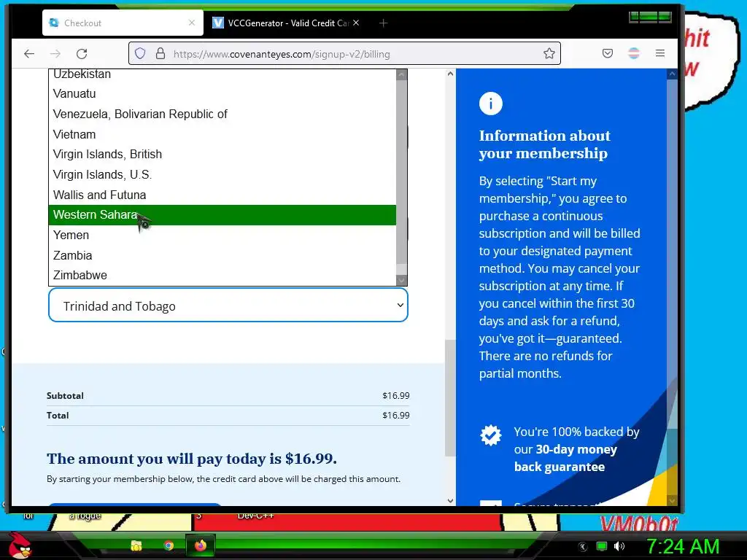Screen dimensions: 747x560
Task: Select the highlighted Western Sahara option
Action: click(222, 215)
